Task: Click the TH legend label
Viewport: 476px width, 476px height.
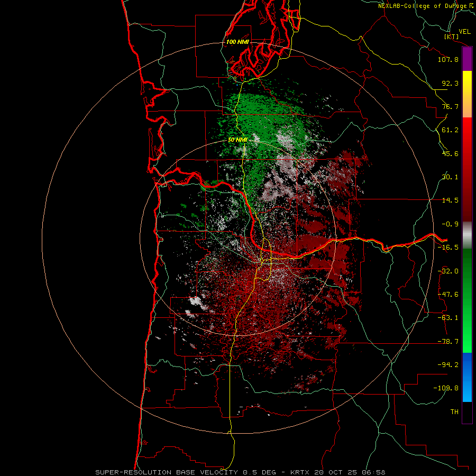Action: click(x=454, y=412)
